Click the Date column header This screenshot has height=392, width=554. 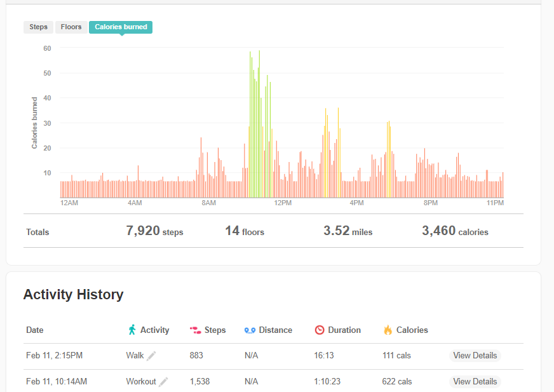click(35, 330)
